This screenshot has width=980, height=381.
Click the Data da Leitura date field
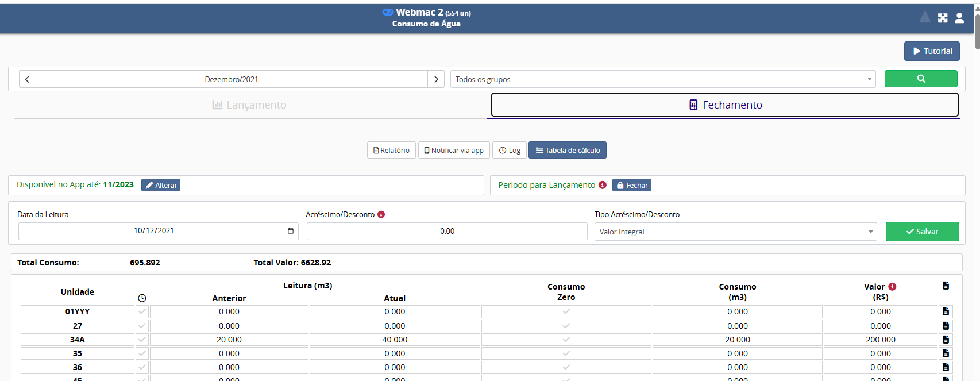pyautogui.click(x=159, y=231)
